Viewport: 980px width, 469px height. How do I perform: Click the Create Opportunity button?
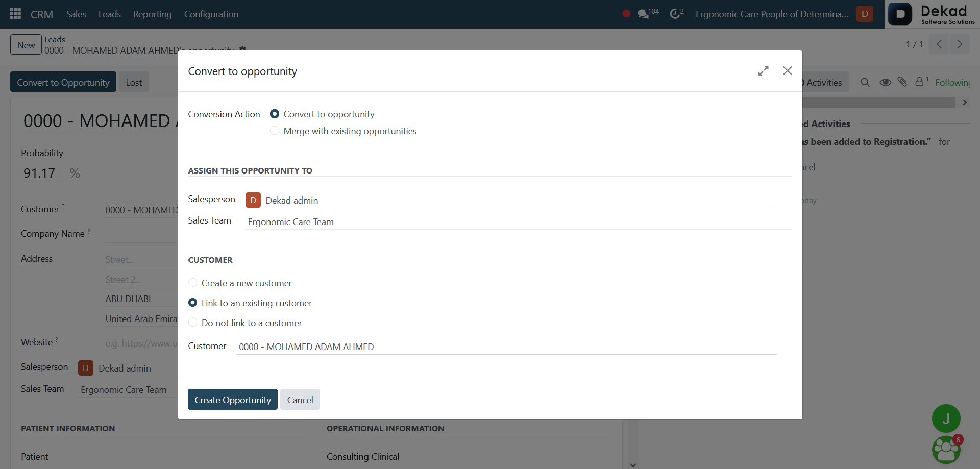pos(233,400)
